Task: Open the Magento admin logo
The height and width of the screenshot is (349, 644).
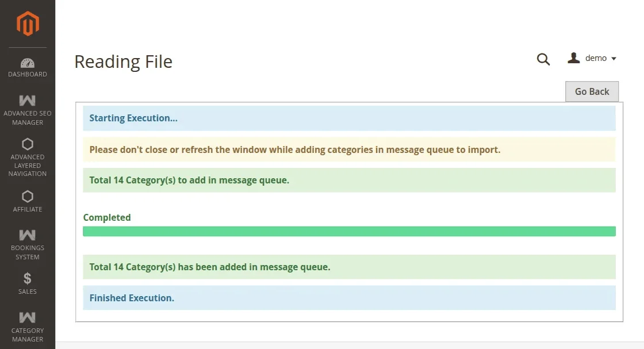Action: pos(27,23)
